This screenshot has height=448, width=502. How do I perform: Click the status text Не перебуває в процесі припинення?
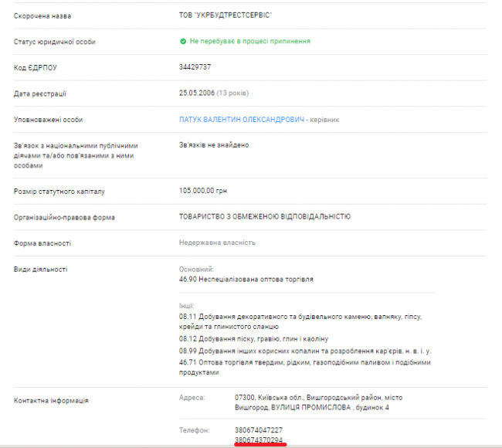(249, 41)
